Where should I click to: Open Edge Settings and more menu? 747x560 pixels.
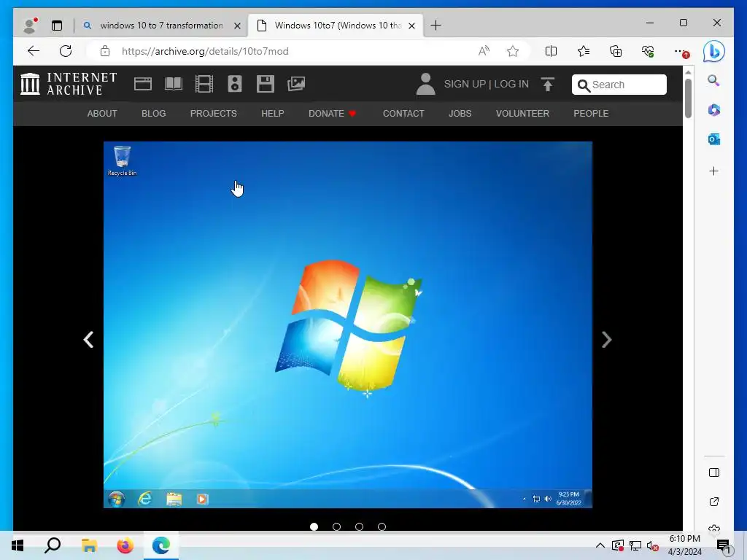681,52
